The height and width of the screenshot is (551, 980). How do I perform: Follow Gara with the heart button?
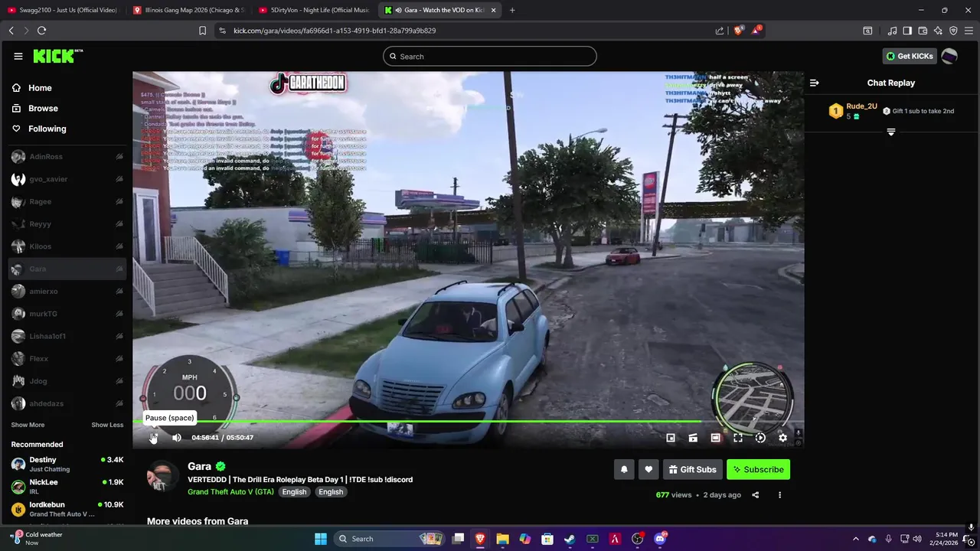(x=648, y=469)
